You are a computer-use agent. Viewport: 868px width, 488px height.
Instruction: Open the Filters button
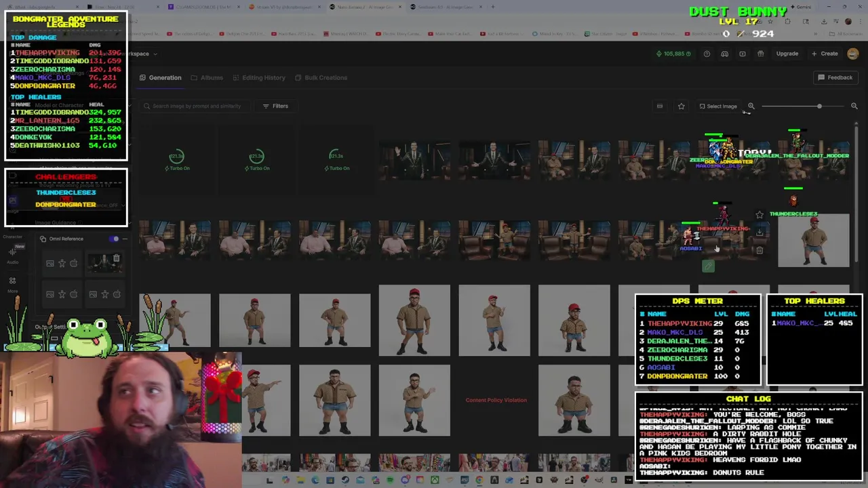click(275, 106)
